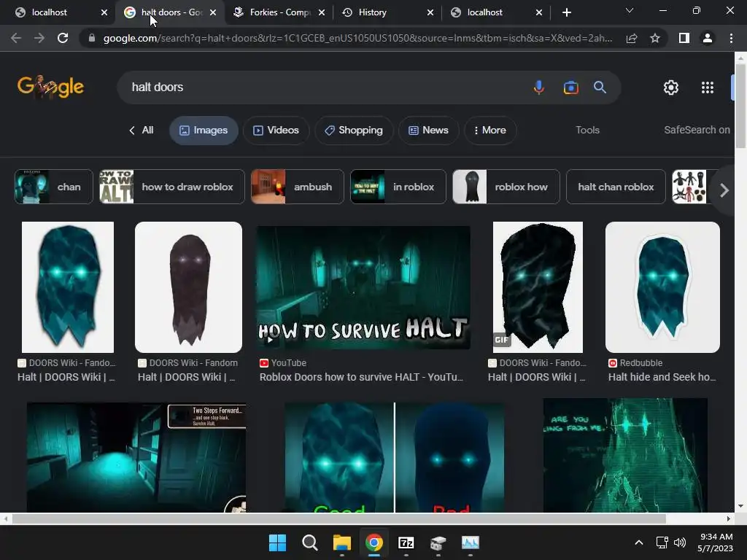Open the black Halt GIF image
Screen dimensions: 747x560
point(538,287)
